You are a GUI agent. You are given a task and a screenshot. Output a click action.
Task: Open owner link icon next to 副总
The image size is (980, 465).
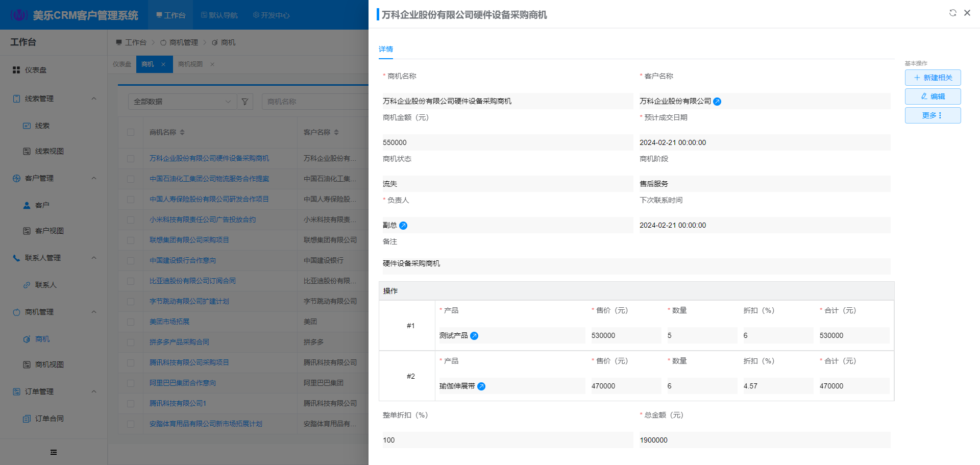pos(403,226)
